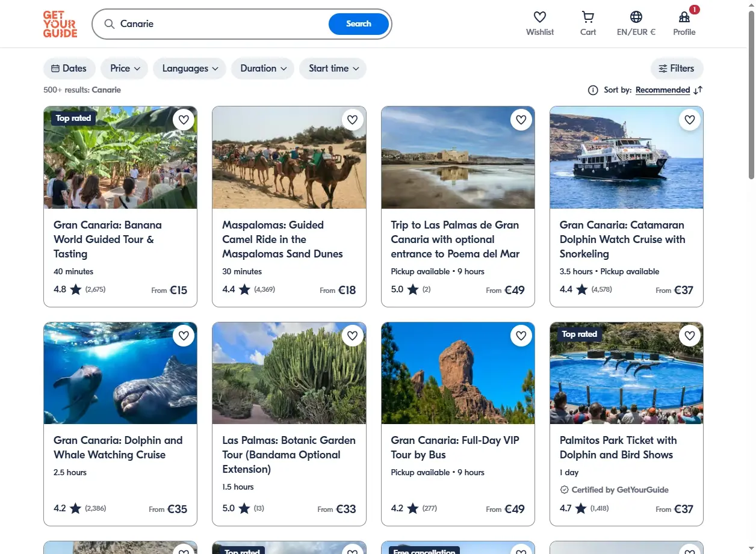Viewport: 756px width, 554px height.
Task: Click the From €33 price
Action: pyautogui.click(x=336, y=509)
